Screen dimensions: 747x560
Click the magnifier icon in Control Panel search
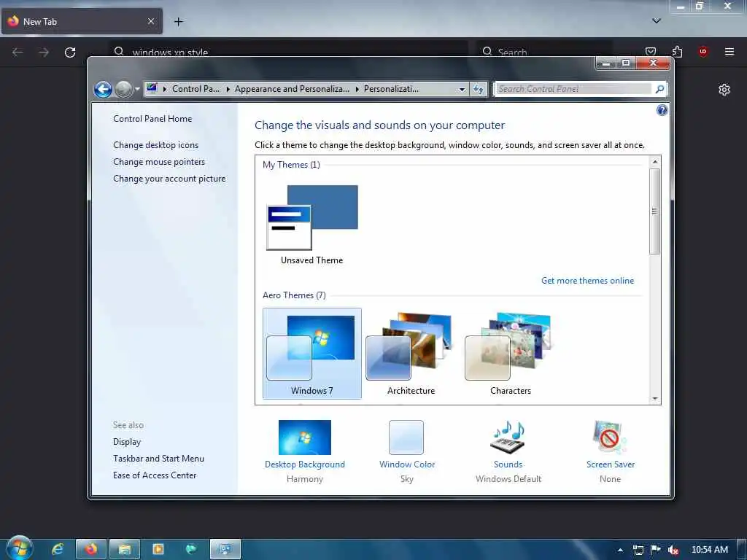tap(659, 89)
